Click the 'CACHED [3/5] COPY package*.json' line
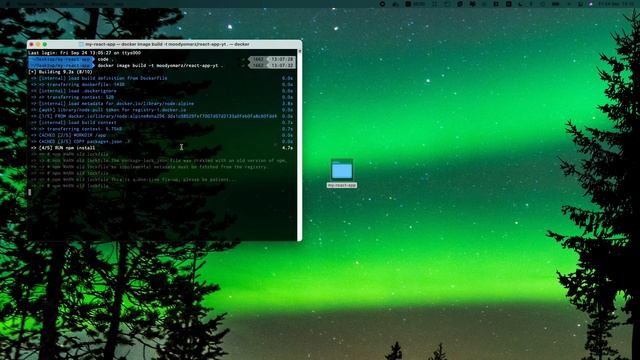 click(x=81, y=142)
